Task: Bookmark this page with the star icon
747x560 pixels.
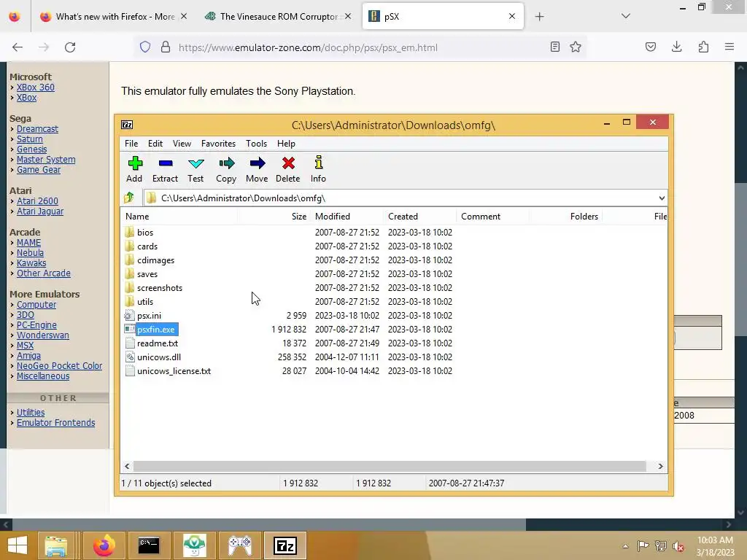Action: click(x=576, y=47)
